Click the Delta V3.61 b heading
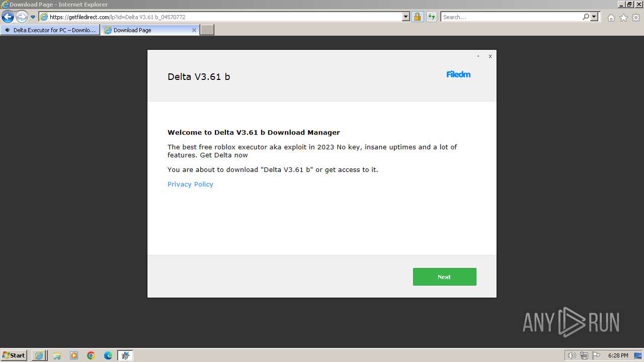 (x=199, y=77)
